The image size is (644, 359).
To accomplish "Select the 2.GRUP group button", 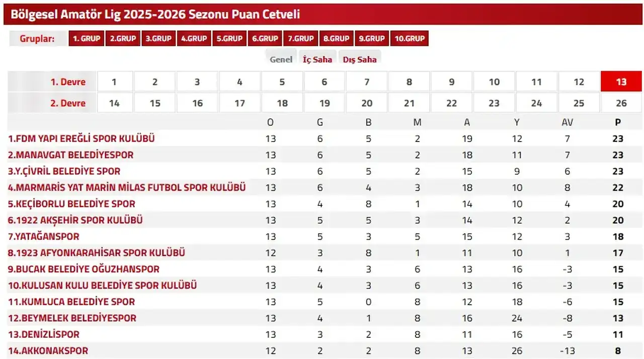I will pyautogui.click(x=122, y=38).
